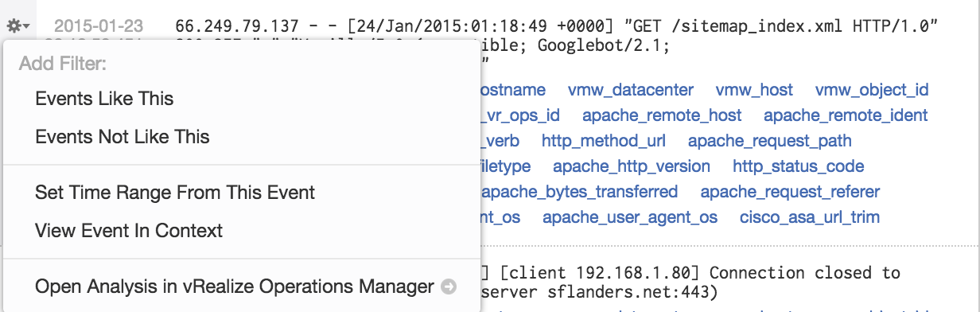Screen dimensions: 980x312
Task: Click the vmw_host field link
Action: (754, 90)
